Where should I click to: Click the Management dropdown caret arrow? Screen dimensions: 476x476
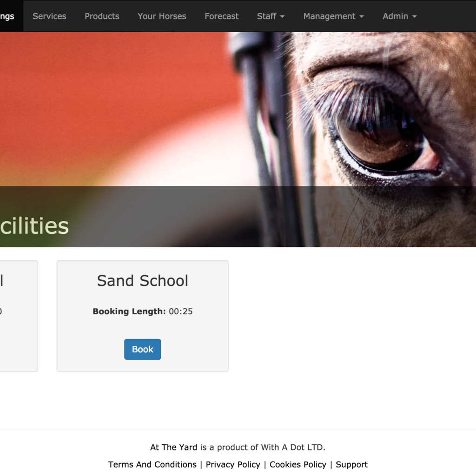click(x=362, y=17)
